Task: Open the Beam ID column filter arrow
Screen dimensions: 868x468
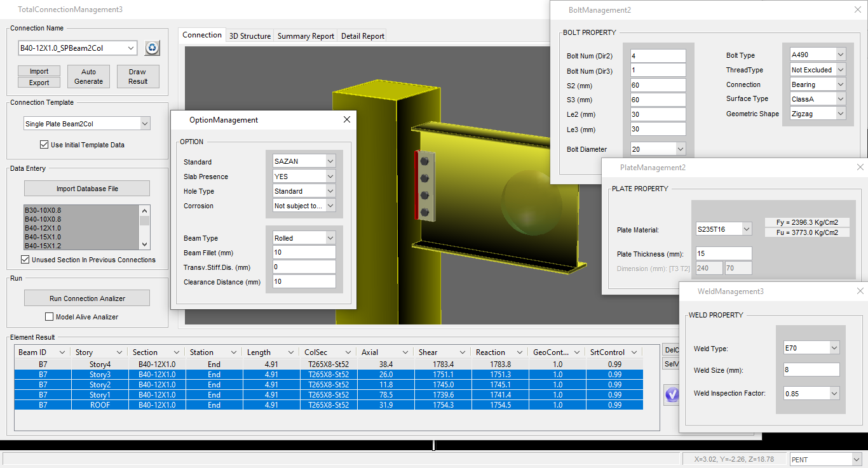Action: [x=62, y=352]
